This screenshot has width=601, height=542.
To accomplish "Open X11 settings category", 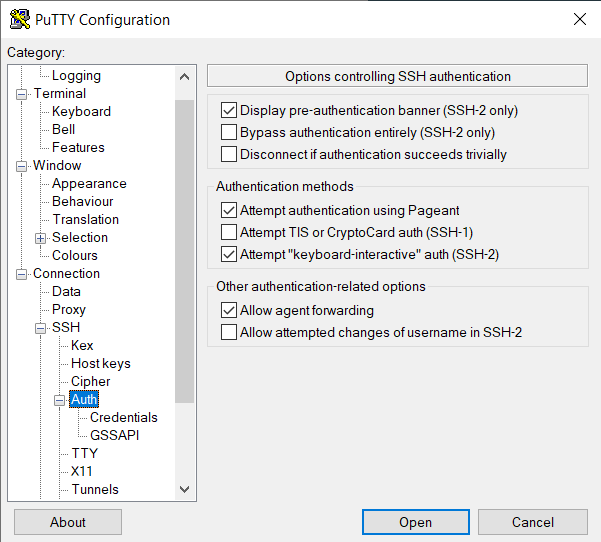I will pos(82,471).
